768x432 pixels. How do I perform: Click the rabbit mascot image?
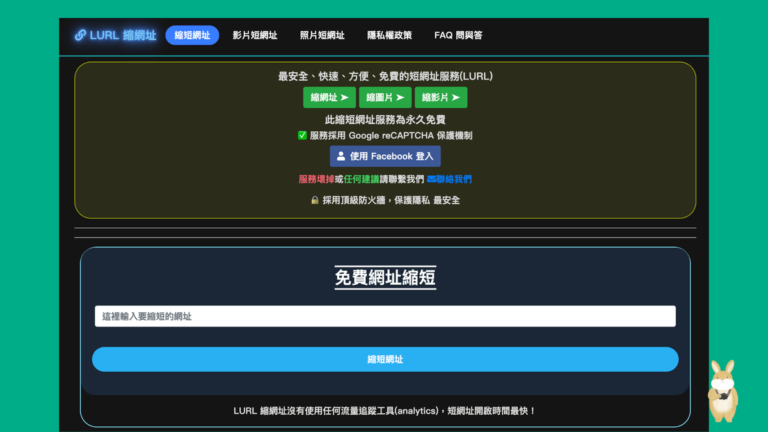pos(723,391)
